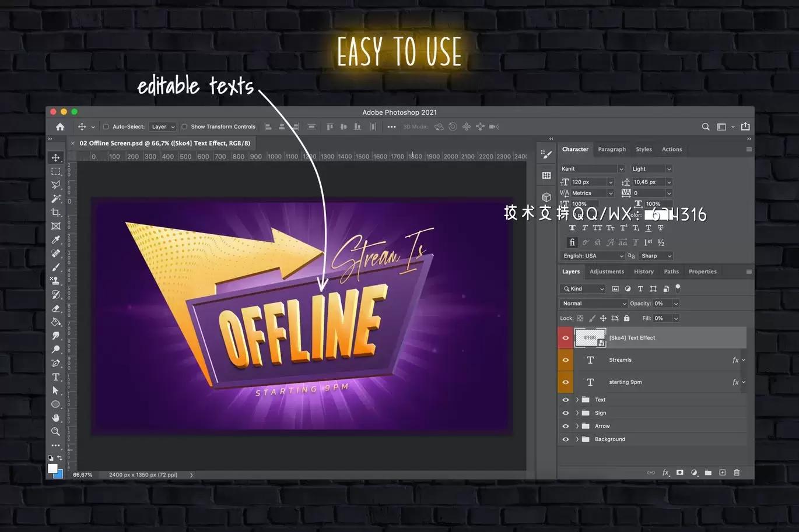The image size is (799, 532).
Task: Expand the Text layer group
Action: tap(577, 400)
